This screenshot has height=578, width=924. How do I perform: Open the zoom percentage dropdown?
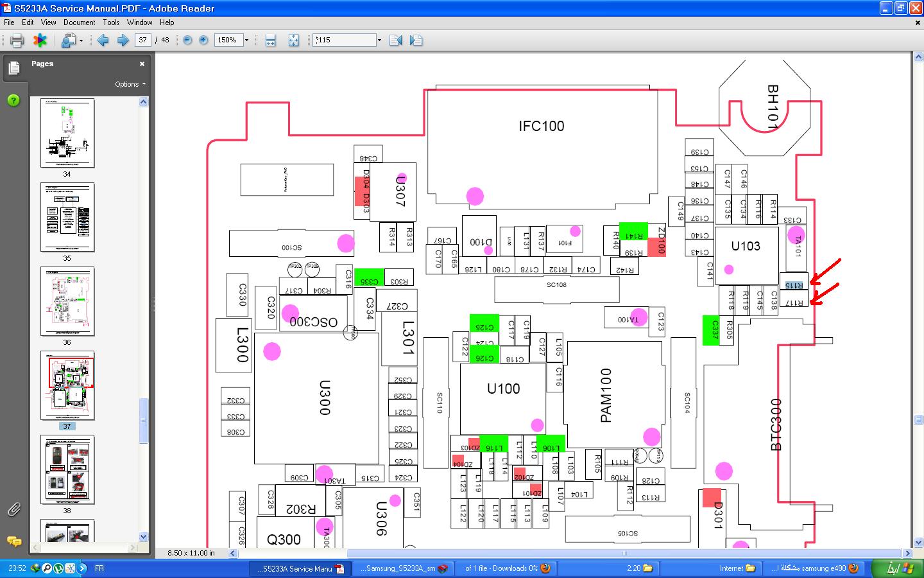pos(246,40)
